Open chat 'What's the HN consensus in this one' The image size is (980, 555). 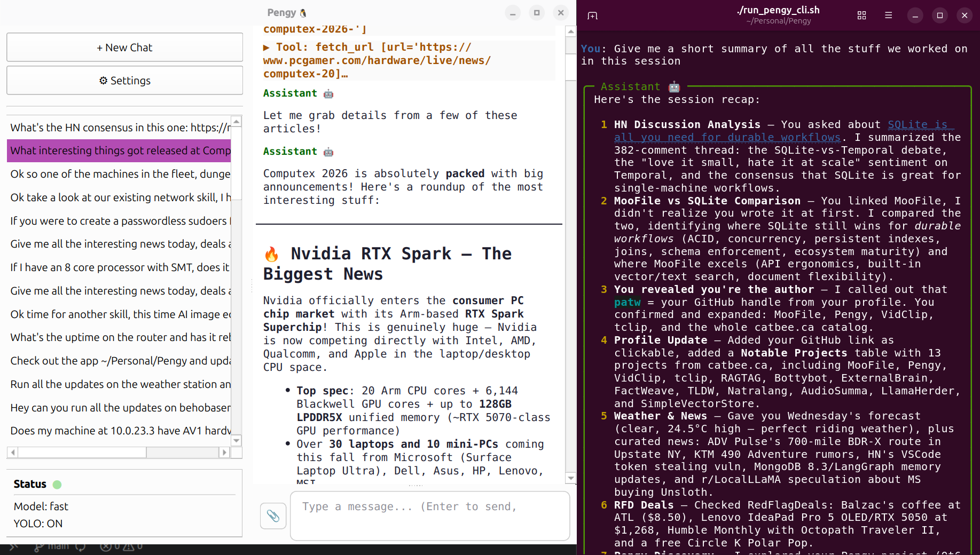(119, 128)
